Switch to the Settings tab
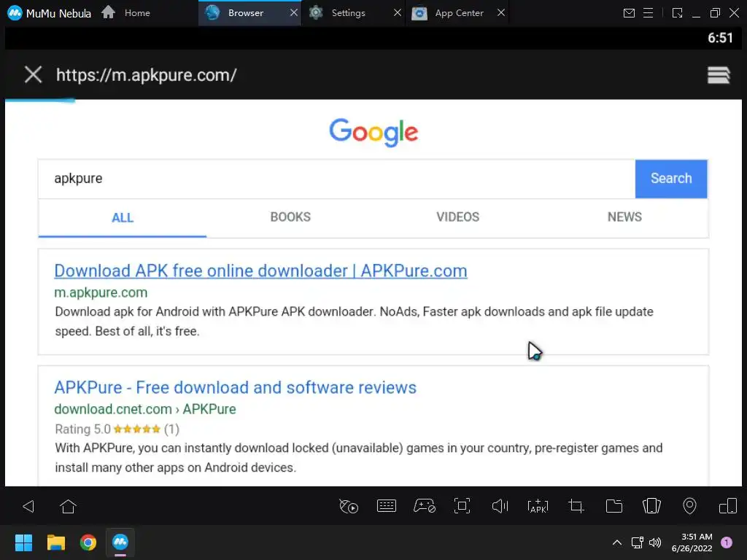This screenshot has height=560, width=747. point(348,13)
